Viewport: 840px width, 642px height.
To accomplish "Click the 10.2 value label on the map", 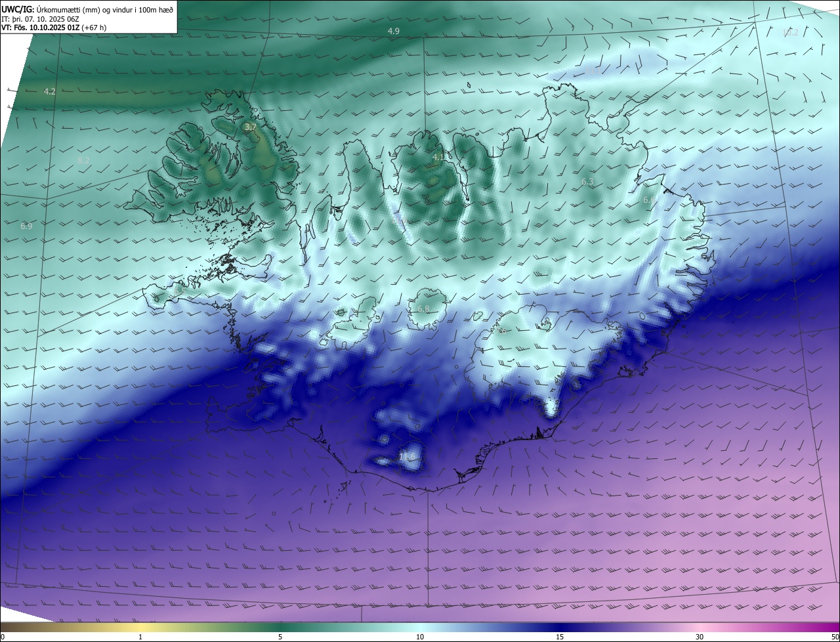I will [790, 32].
